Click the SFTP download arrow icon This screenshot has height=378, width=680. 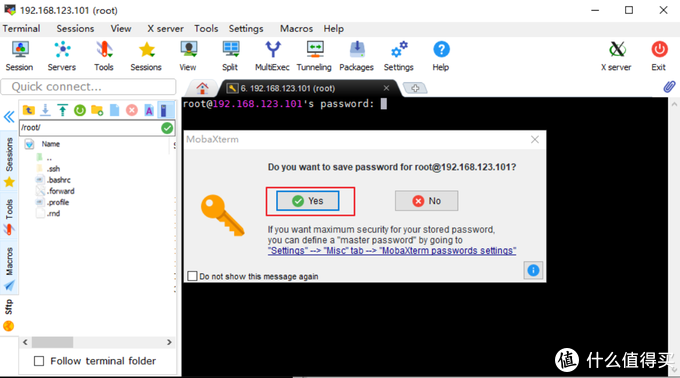tap(45, 110)
